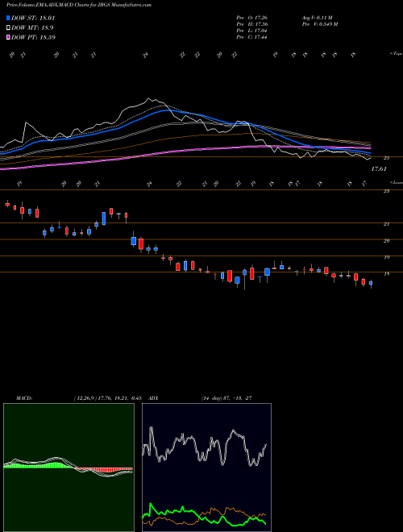Click the chart title mentioning JBGS MunafaSutra.com
Image resolution: width=403 pixels, height=532 pixels.
pos(79,5)
